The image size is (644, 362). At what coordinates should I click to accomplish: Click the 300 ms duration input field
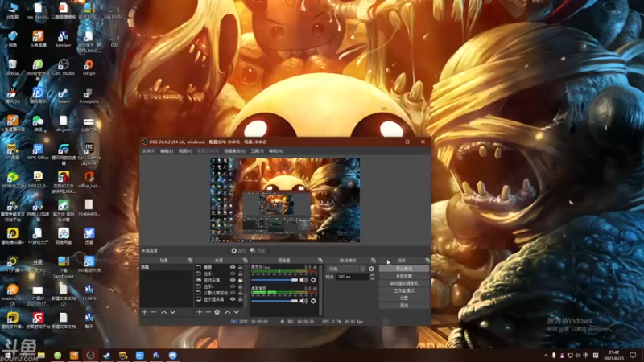point(352,277)
